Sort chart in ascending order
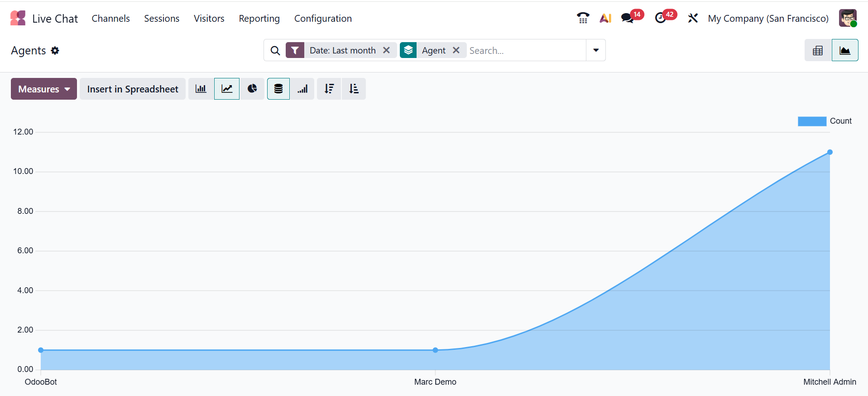The width and height of the screenshot is (868, 396). point(354,89)
